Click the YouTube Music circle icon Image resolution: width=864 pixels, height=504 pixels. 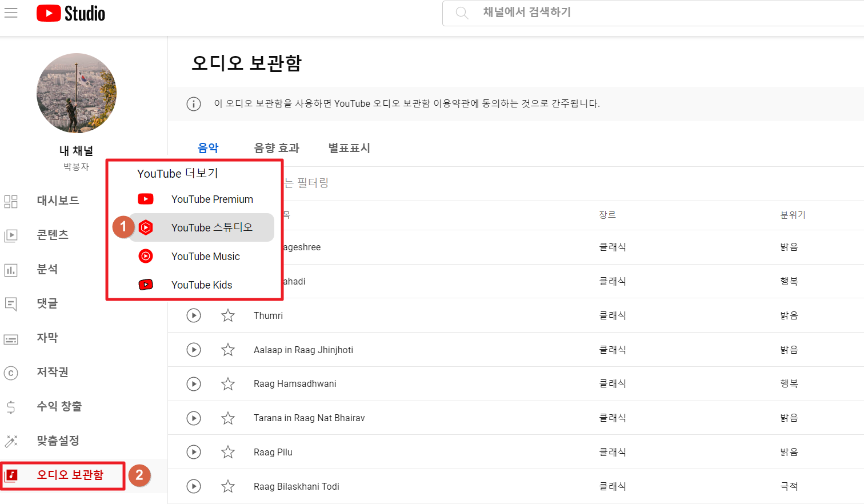pyautogui.click(x=146, y=256)
